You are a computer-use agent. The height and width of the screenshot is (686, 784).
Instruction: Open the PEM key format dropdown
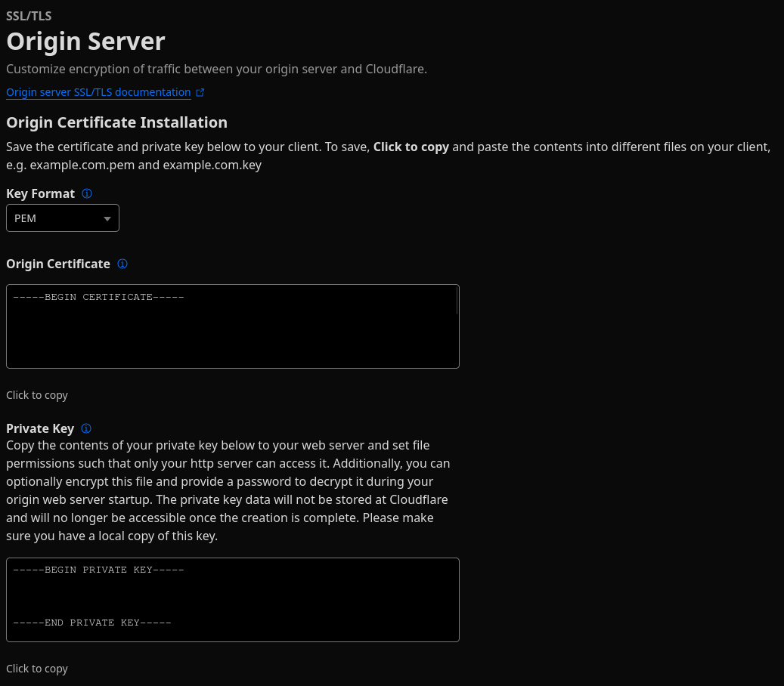[62, 218]
